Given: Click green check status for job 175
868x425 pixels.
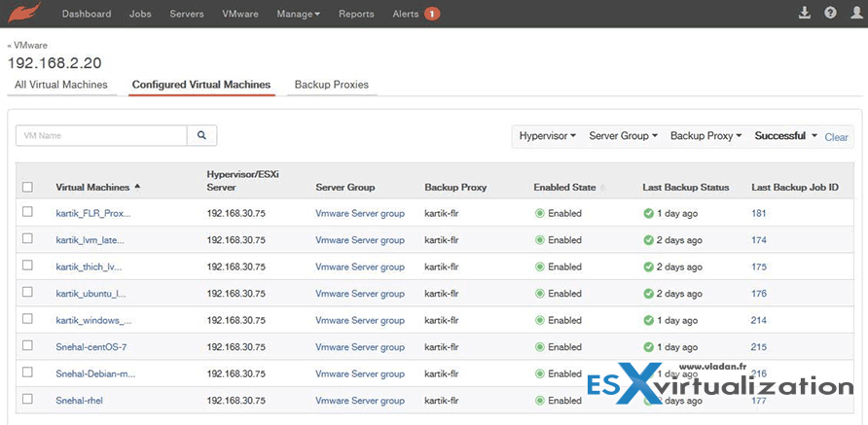Looking at the screenshot, I should coord(648,266).
